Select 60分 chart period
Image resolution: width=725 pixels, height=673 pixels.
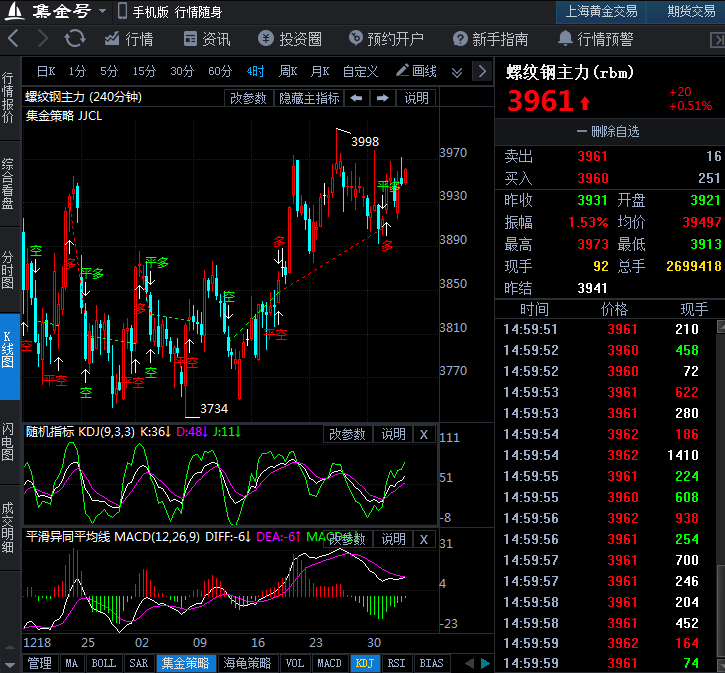(x=220, y=71)
